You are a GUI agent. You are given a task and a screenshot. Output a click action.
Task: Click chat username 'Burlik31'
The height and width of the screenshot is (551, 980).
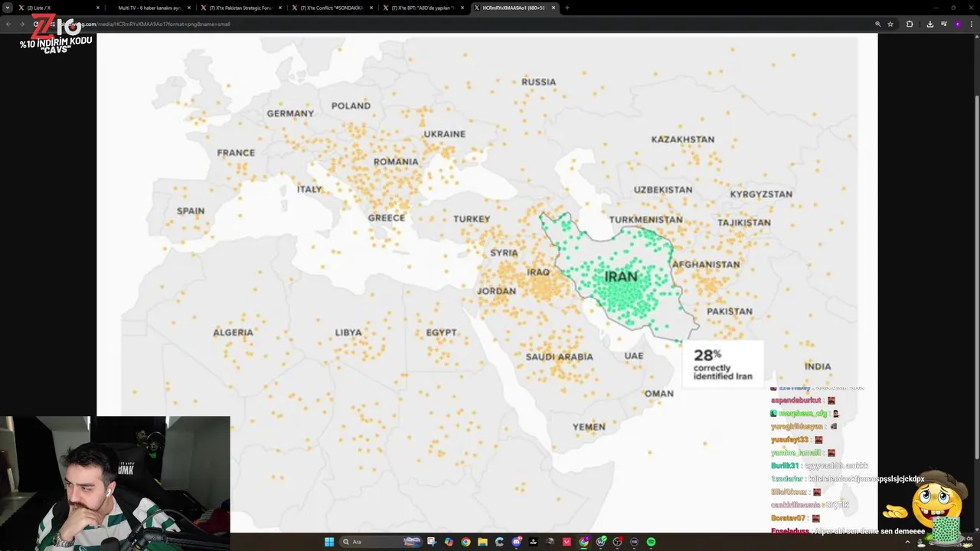[785, 465]
